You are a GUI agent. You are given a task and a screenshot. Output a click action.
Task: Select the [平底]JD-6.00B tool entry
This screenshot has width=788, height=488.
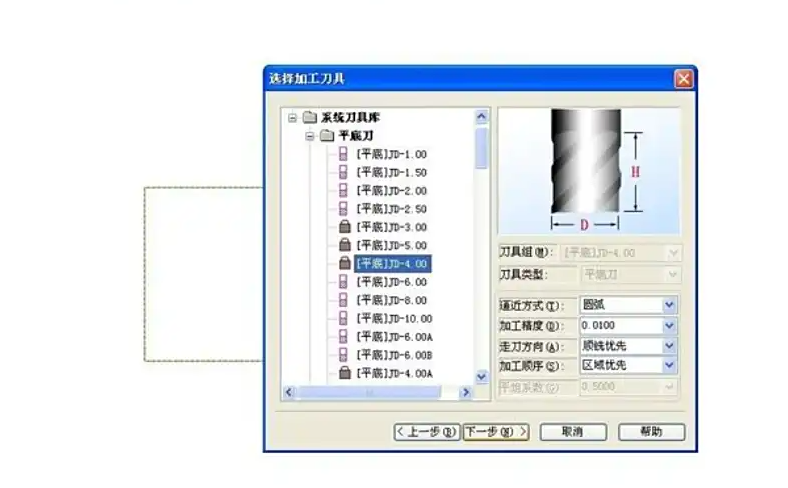394,355
